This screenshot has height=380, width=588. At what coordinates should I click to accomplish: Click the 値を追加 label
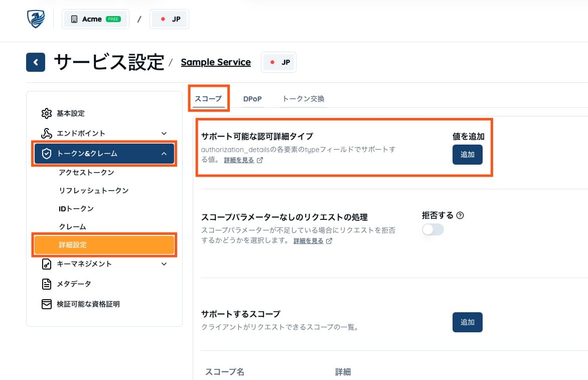pos(469,137)
